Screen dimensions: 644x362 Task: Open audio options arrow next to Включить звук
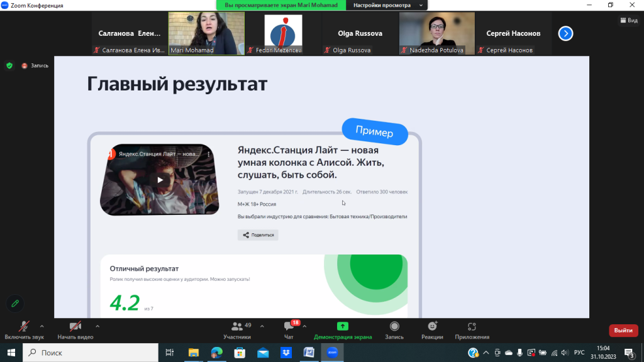click(42, 327)
